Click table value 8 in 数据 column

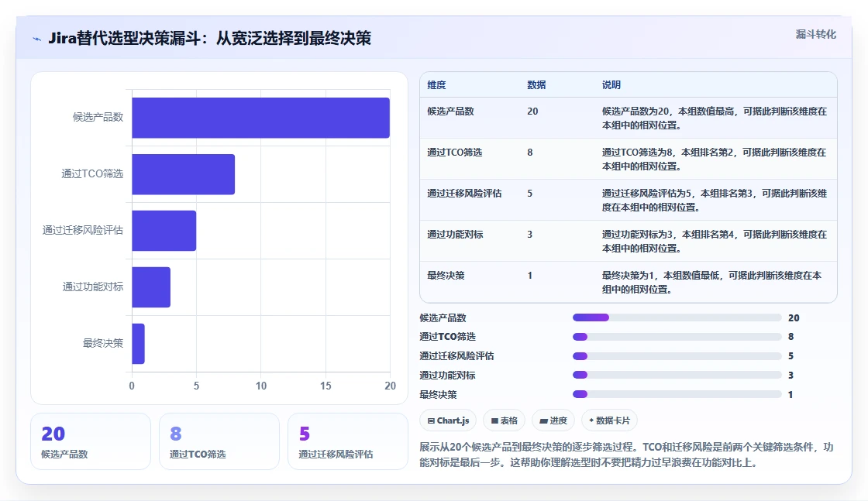(530, 152)
